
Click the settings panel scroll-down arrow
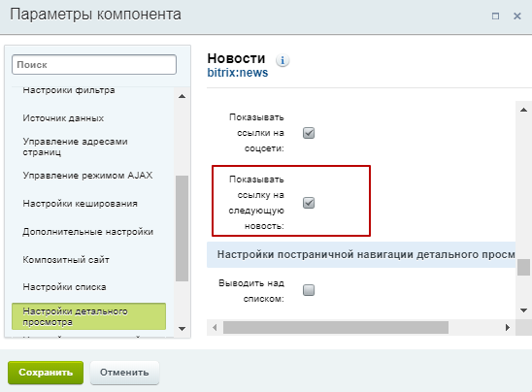click(x=523, y=310)
